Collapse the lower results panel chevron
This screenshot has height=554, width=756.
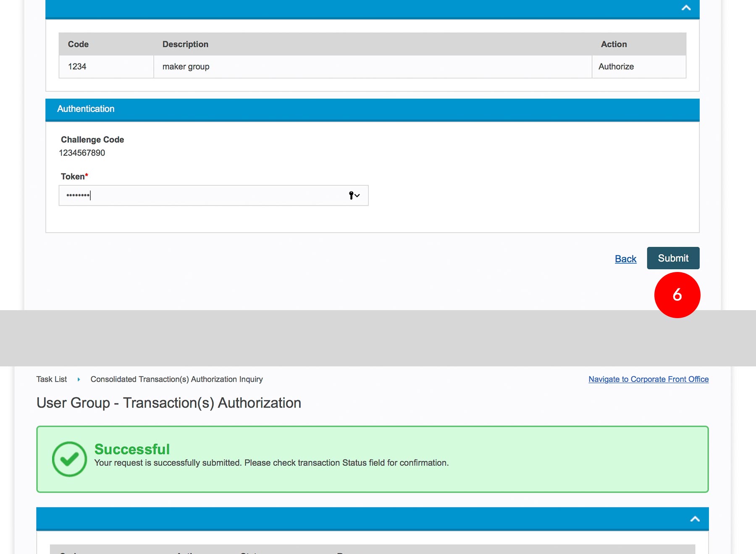point(695,519)
